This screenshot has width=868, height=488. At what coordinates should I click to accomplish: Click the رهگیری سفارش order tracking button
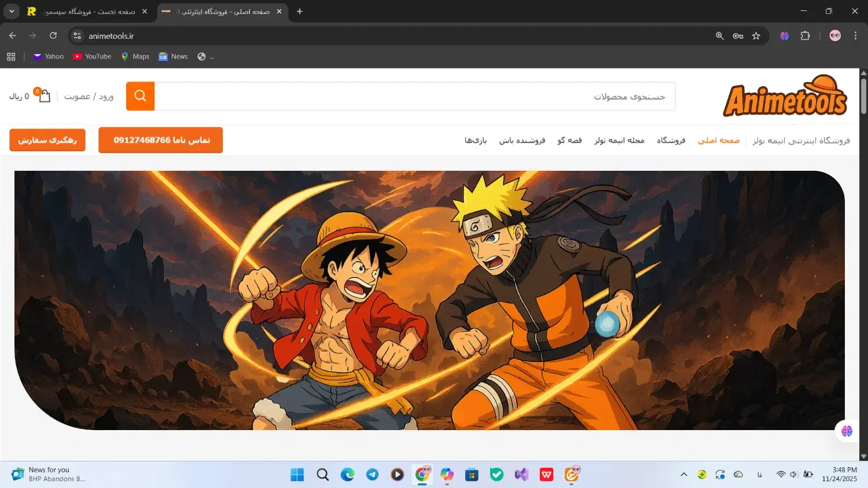tap(47, 140)
